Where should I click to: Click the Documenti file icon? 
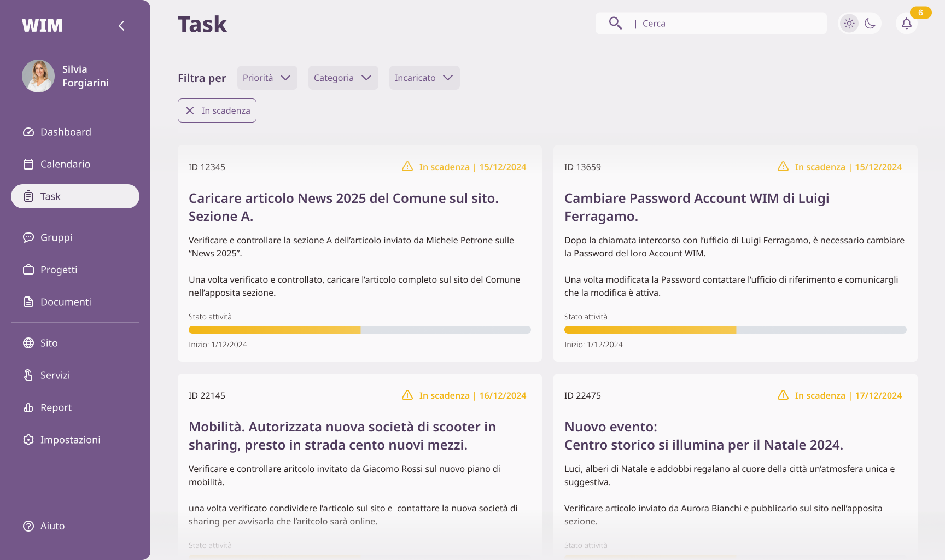point(28,302)
